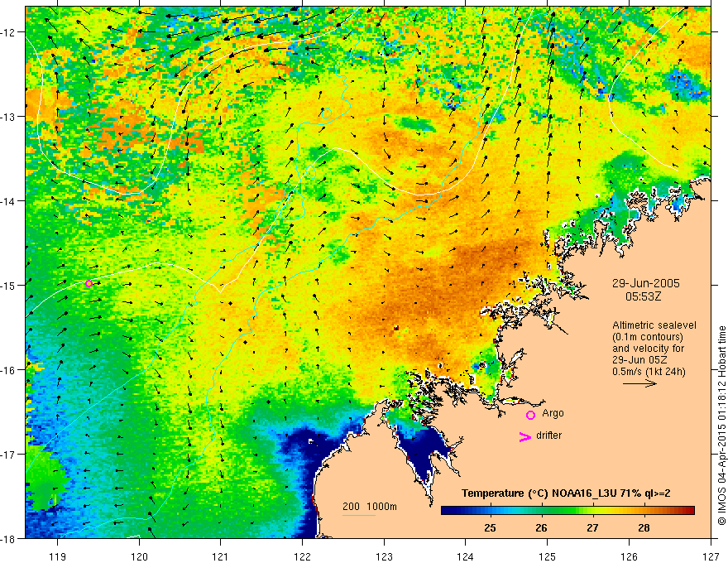Click the dark red end of temperature colorbar
This screenshot has height=563, width=728.
point(689,511)
